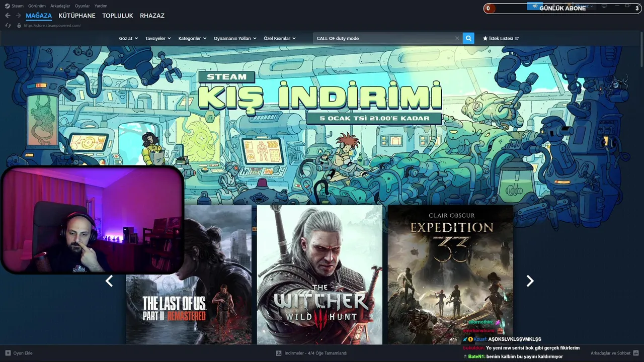Clear the search text with X
The width and height of the screenshot is (644, 362).
457,38
